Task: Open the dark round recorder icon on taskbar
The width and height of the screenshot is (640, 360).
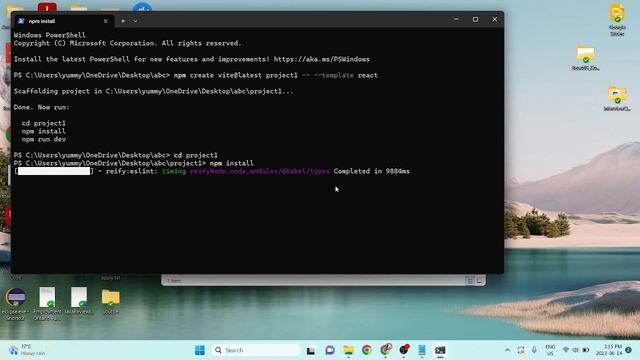Action: pyautogui.click(x=404, y=350)
